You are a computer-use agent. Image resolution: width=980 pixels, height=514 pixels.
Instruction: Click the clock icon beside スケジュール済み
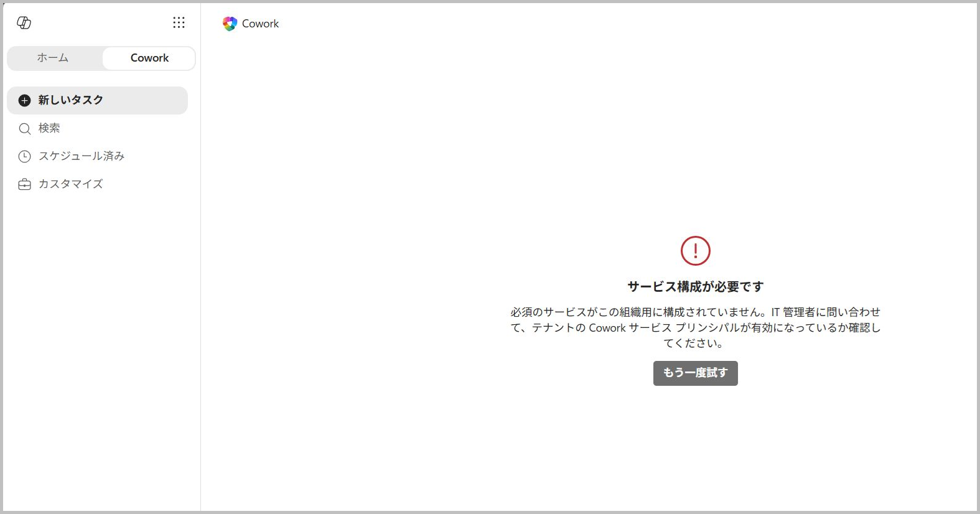tap(24, 157)
